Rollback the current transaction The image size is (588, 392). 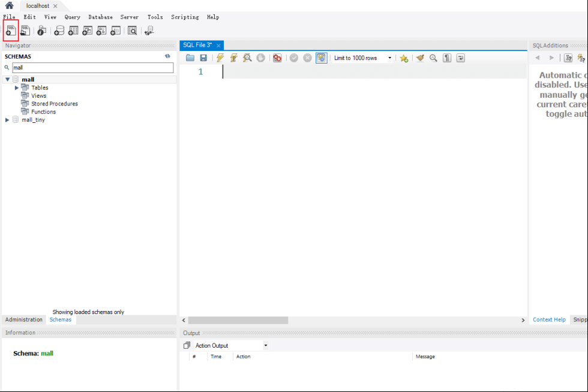(307, 58)
